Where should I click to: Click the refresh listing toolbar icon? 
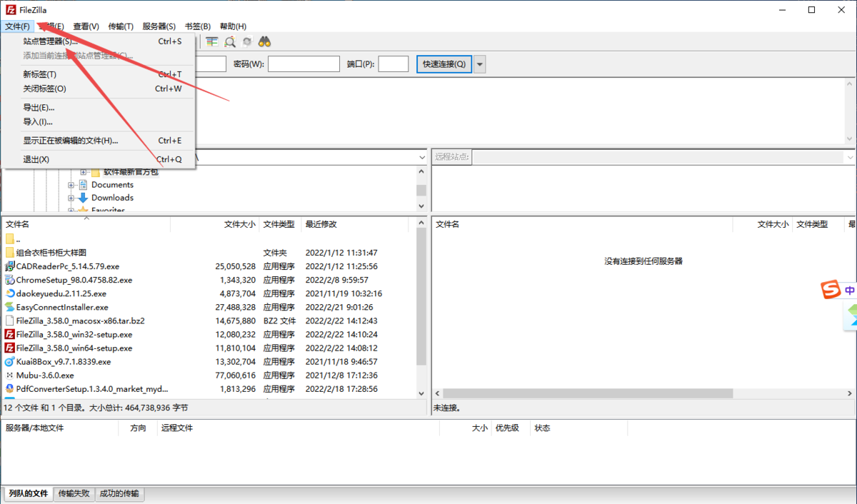click(x=246, y=41)
